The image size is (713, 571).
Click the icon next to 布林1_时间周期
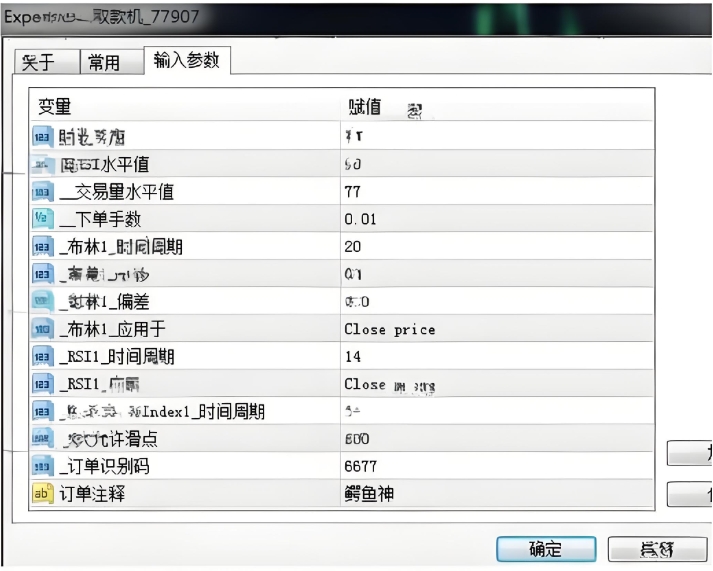[42, 247]
